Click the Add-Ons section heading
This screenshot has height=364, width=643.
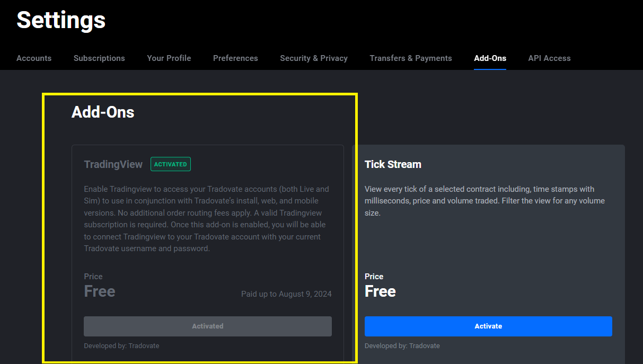tap(103, 112)
